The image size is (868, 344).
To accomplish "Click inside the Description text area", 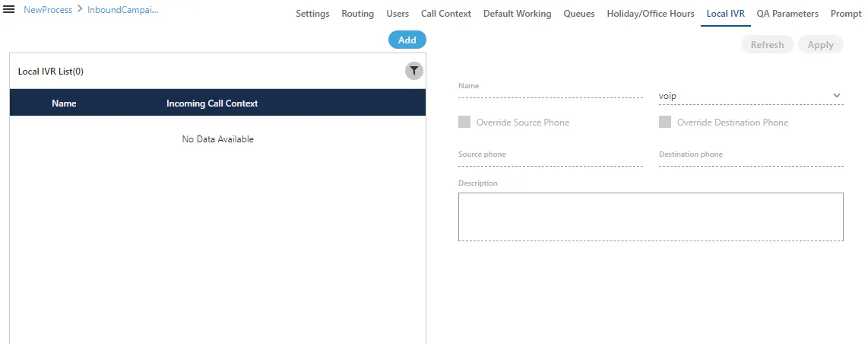I will 651,217.
